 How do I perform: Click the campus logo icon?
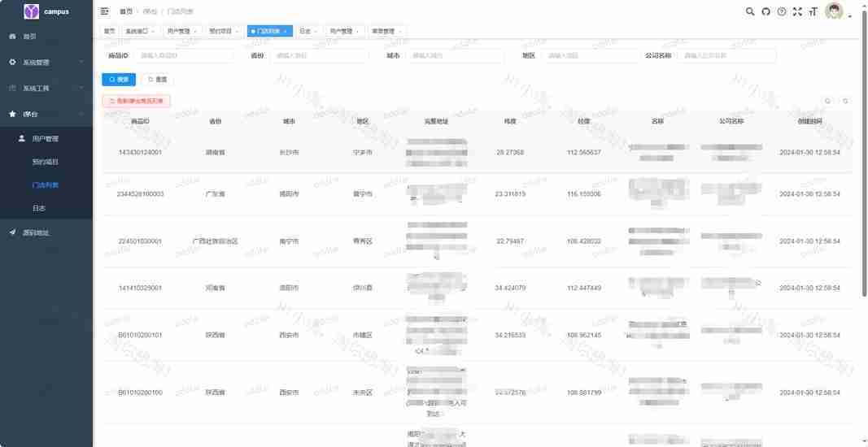[32, 11]
